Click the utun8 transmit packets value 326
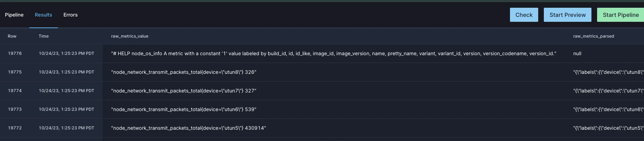Viewport: 644px width, 141px height. pyautogui.click(x=184, y=72)
